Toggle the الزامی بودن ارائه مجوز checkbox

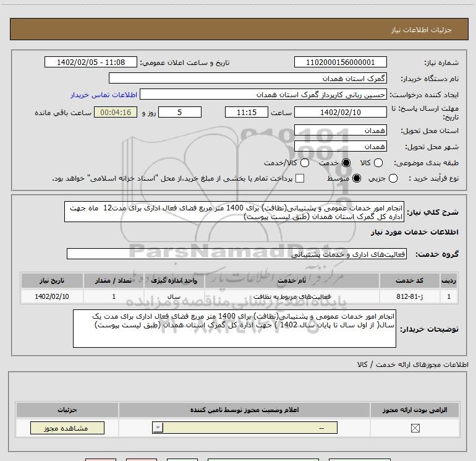pyautogui.click(x=415, y=428)
